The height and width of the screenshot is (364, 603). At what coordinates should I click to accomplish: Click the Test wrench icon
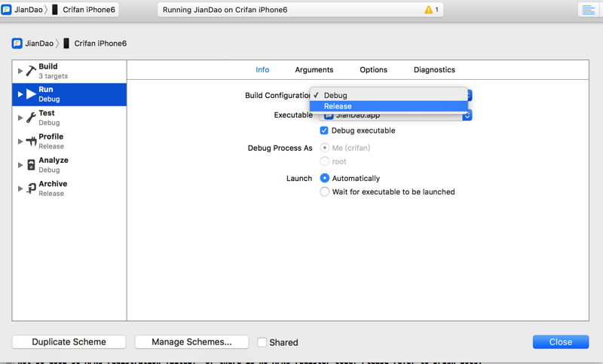pos(31,118)
